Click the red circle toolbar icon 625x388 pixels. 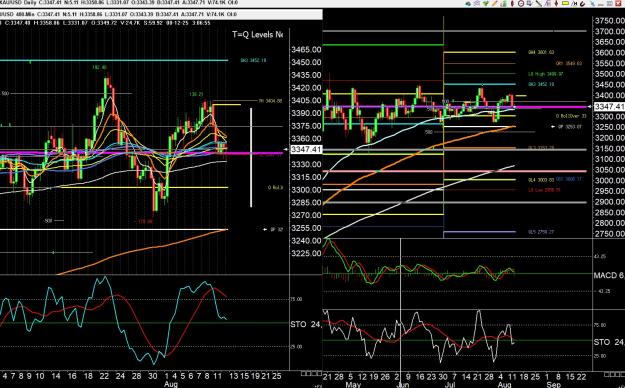521,3
